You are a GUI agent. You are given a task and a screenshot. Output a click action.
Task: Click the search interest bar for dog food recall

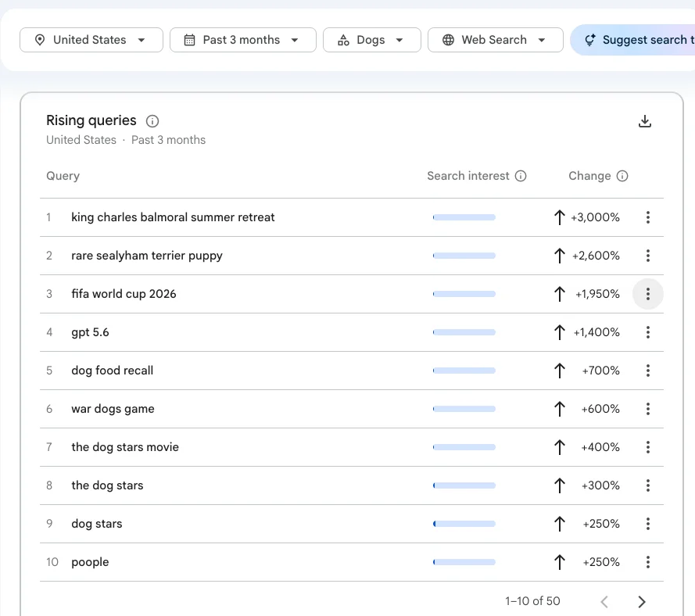[x=464, y=371]
